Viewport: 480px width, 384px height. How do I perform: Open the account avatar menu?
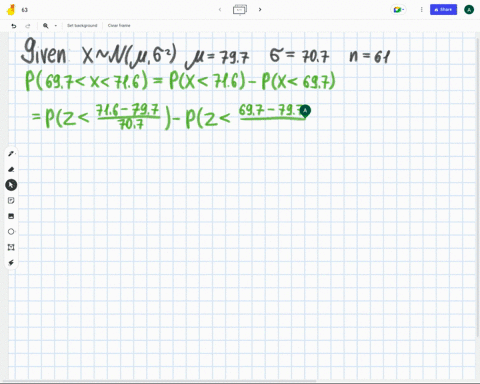click(x=469, y=10)
